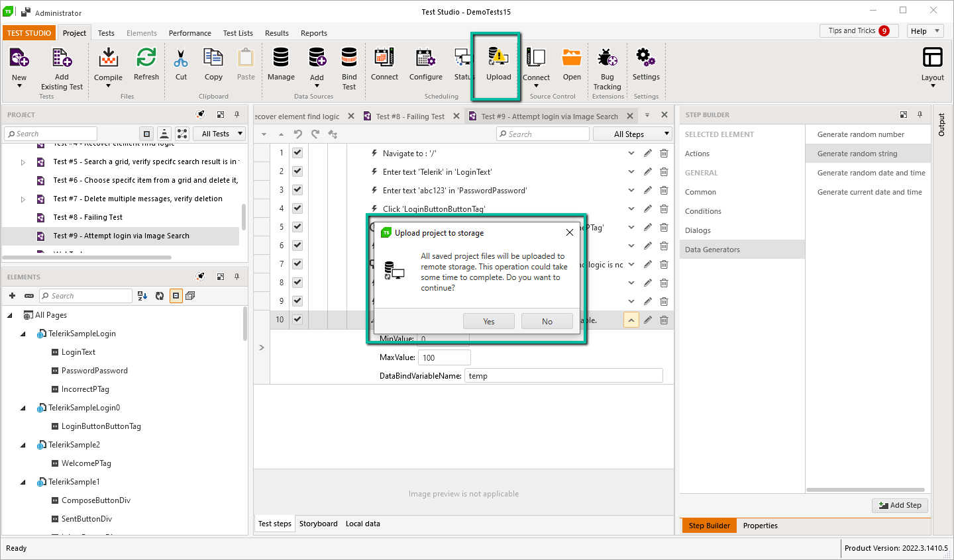Open the Help menu button

925,30
